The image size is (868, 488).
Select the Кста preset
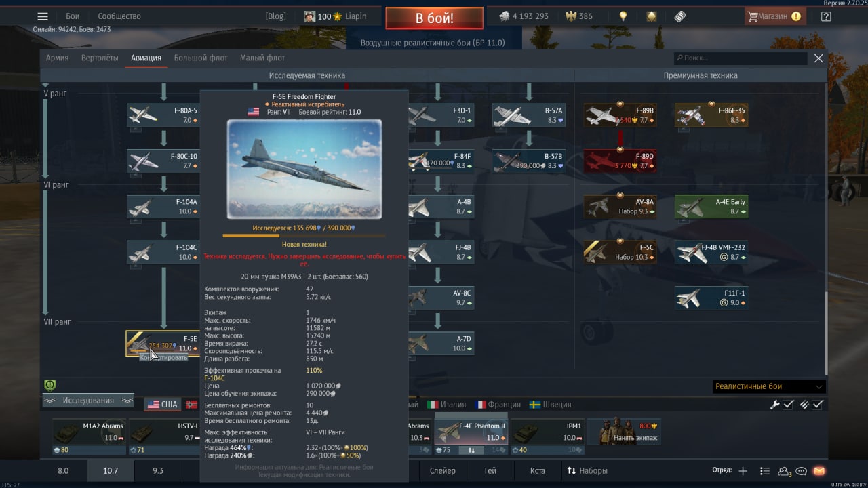(538, 470)
